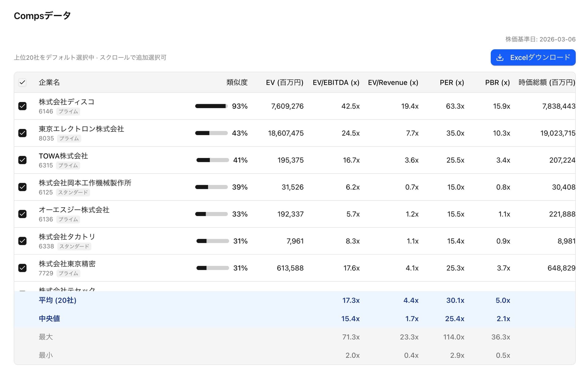Click the median PER value 25.4x
The height and width of the screenshot is (373, 588).
[454, 319]
